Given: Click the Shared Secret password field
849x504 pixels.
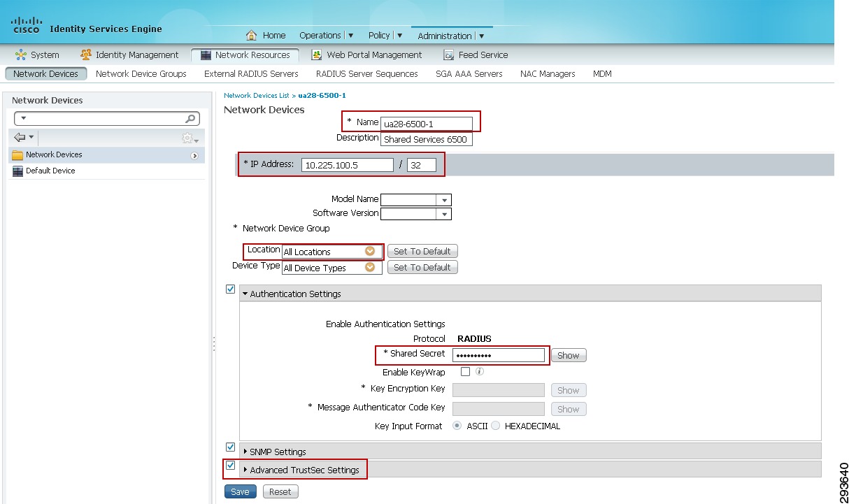Looking at the screenshot, I should pyautogui.click(x=499, y=355).
